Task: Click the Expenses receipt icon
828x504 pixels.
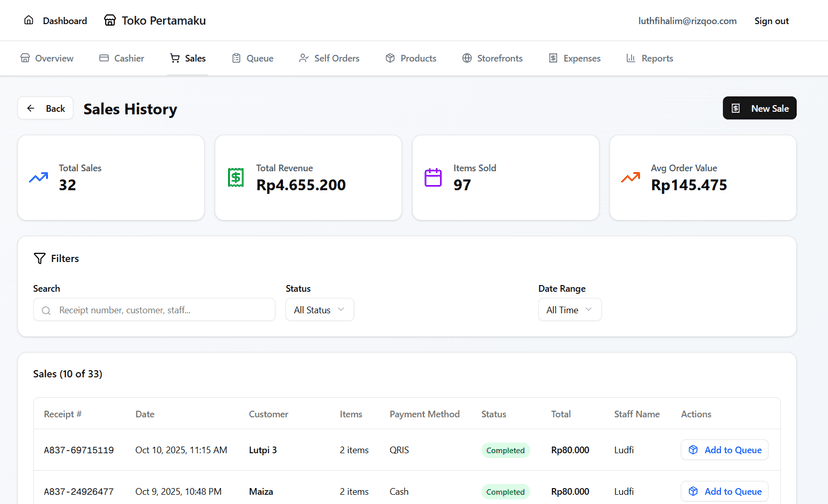Action: coord(553,58)
